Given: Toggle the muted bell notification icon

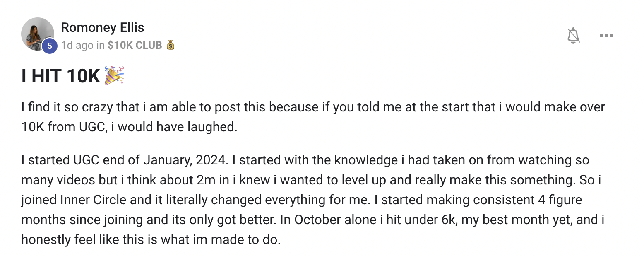Looking at the screenshot, I should tap(573, 36).
